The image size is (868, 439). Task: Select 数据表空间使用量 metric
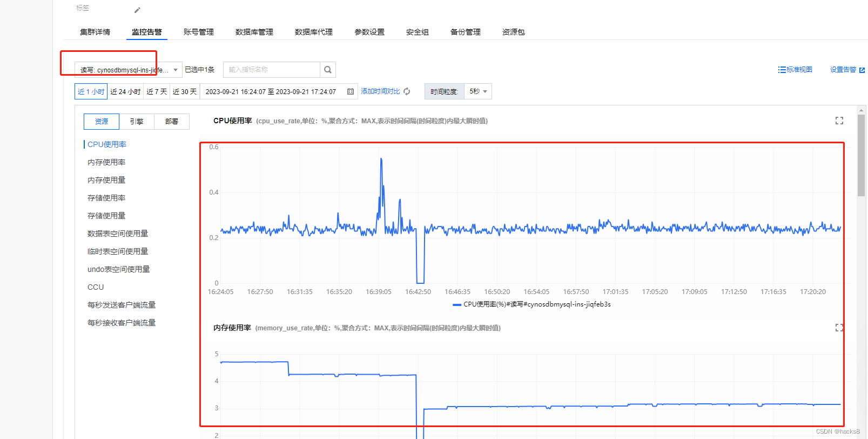coord(118,234)
